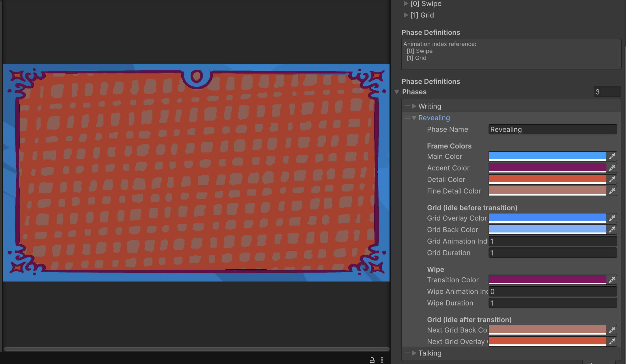Image resolution: width=626 pixels, height=364 pixels.
Task: Edit the Phase Name field
Action: pos(553,130)
